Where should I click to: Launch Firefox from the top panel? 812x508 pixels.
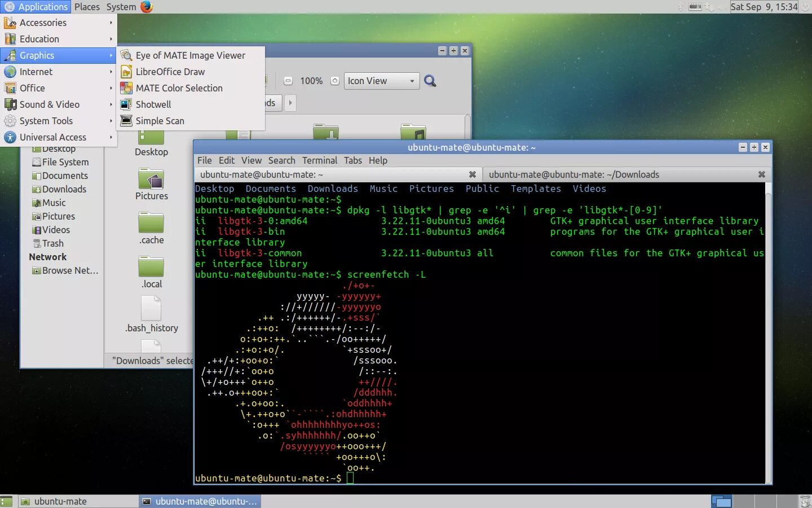coord(147,7)
